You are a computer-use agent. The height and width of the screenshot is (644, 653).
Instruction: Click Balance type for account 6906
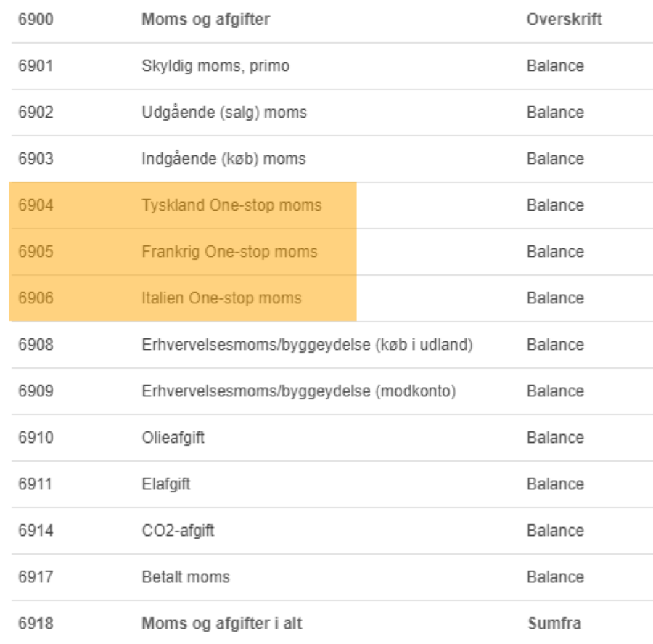[x=555, y=298]
